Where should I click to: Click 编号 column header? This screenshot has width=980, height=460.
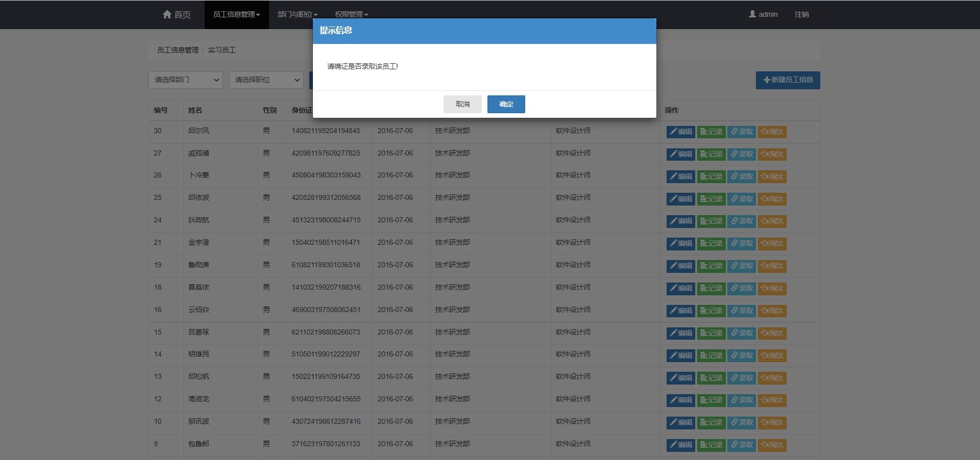[161, 110]
